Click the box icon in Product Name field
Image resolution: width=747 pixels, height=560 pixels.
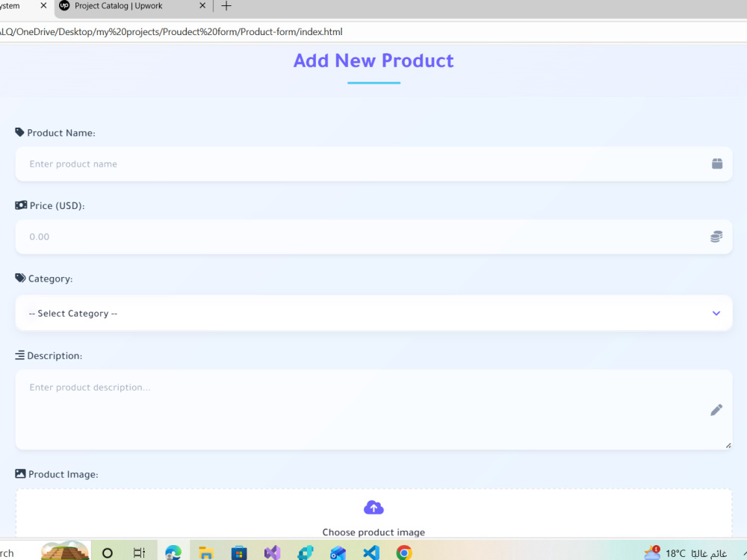(x=717, y=164)
